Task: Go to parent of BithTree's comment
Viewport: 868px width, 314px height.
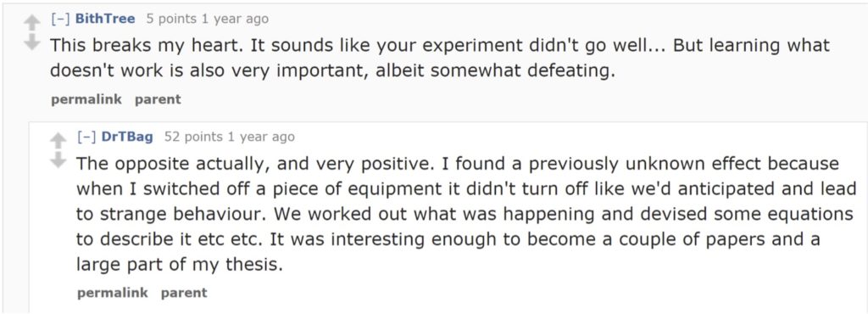Action: coord(158,99)
